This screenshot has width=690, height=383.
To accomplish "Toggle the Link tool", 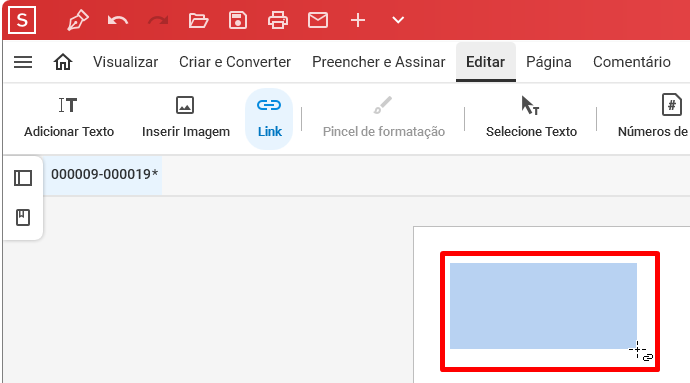I will pyautogui.click(x=269, y=119).
